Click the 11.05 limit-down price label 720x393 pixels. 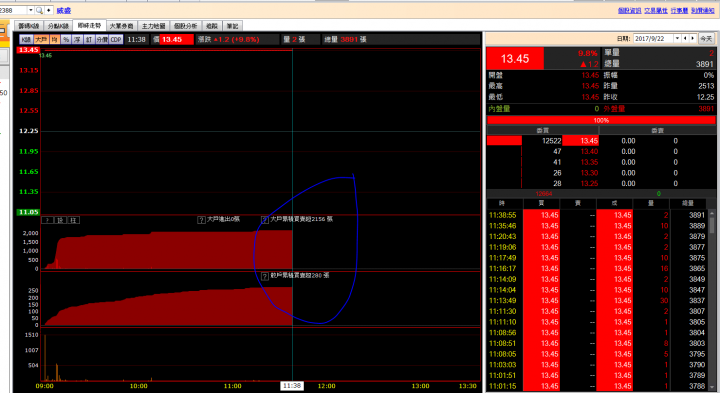pos(28,212)
